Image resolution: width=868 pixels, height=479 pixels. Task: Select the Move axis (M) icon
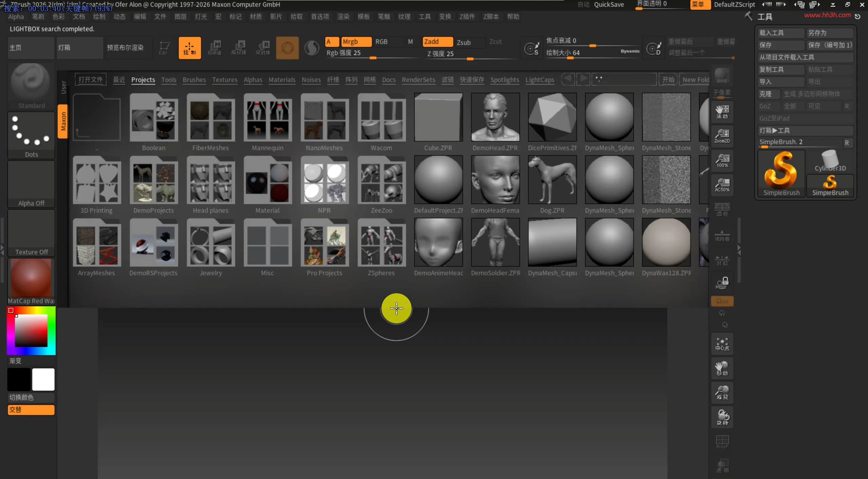click(x=215, y=48)
